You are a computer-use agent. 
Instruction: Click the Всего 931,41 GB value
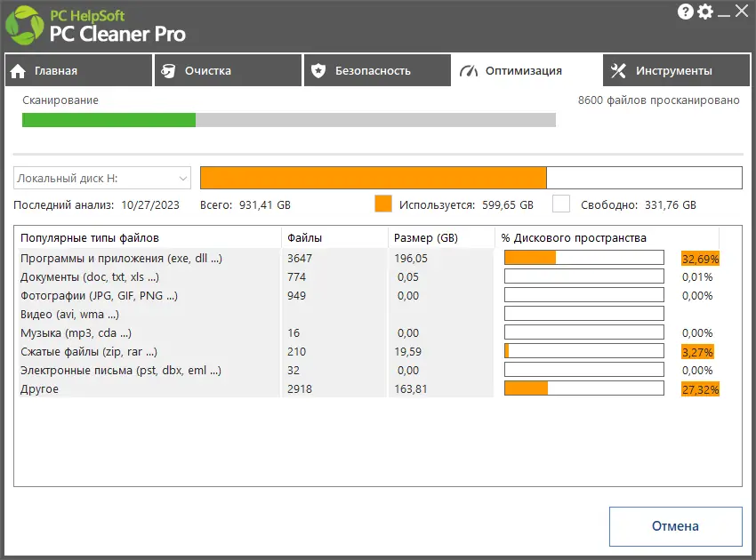265,204
